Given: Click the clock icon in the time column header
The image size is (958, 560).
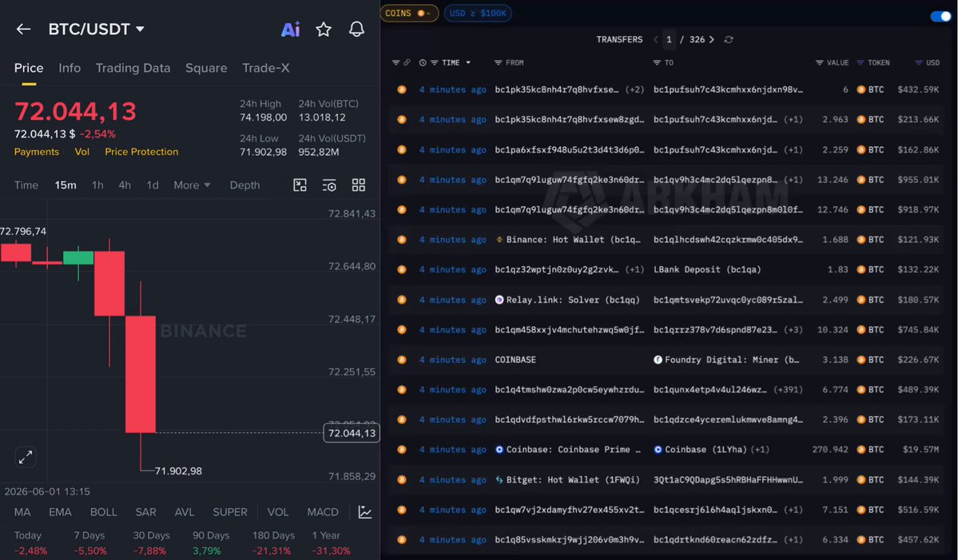Looking at the screenshot, I should tap(422, 62).
